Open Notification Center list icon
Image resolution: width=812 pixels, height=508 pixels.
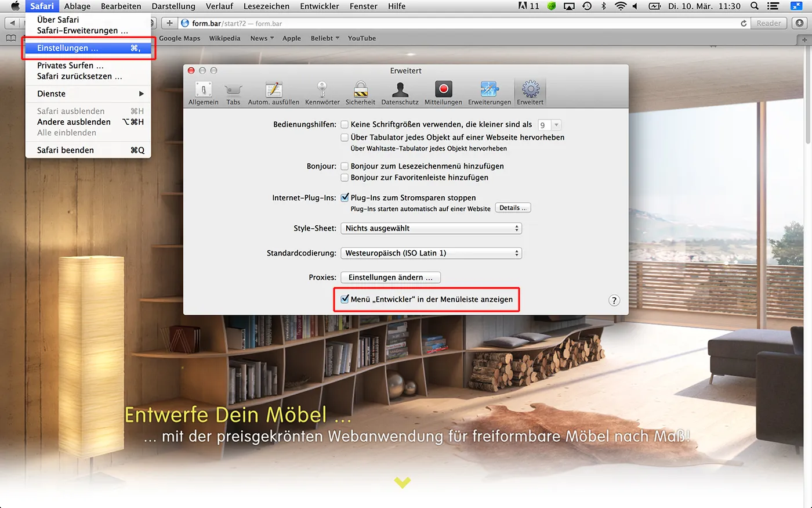tap(773, 6)
